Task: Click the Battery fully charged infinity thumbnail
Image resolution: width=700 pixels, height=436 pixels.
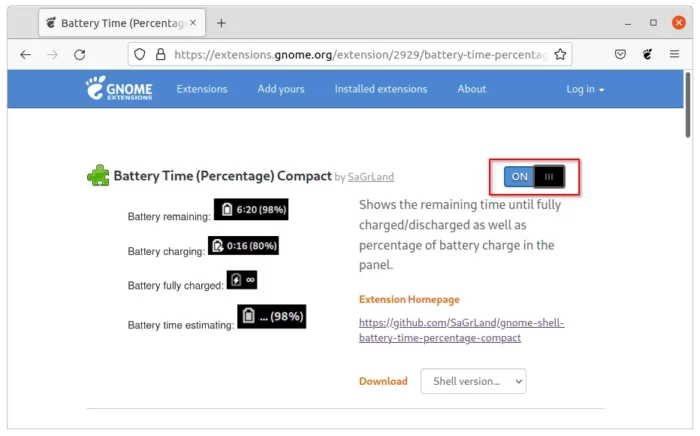Action: tap(242, 280)
